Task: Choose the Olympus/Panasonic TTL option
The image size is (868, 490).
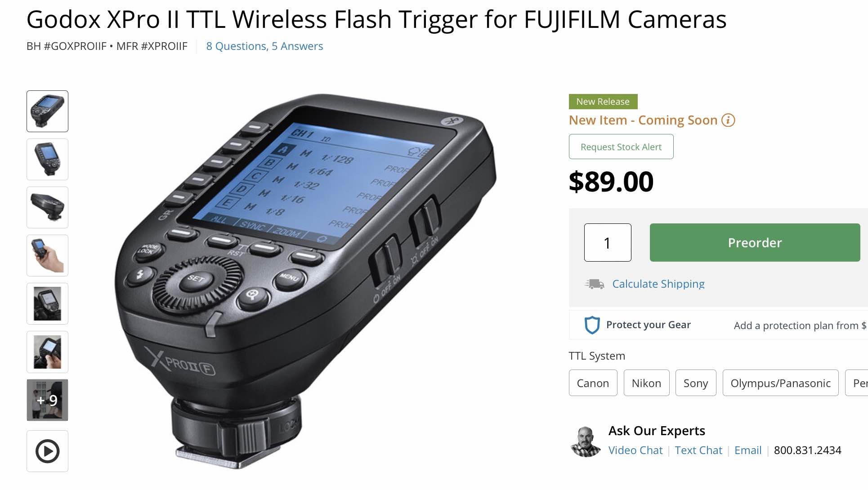Action: pyautogui.click(x=780, y=383)
